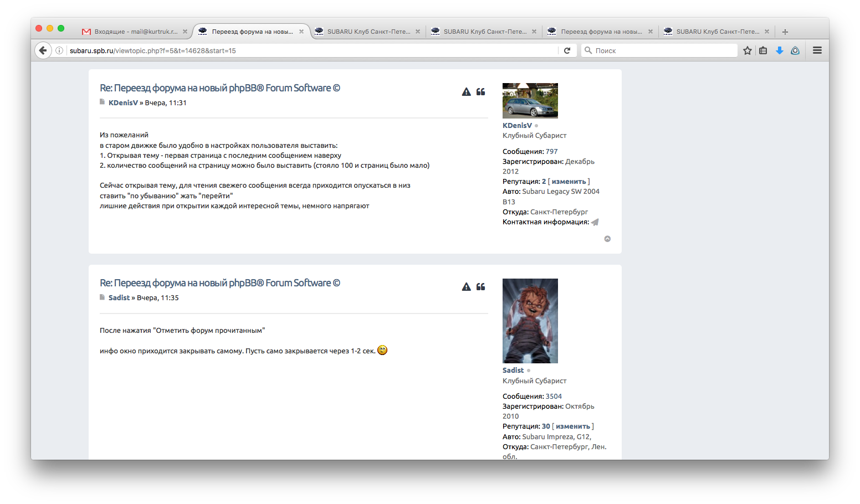Switch to the last SUBARU Клуб tab
This screenshot has height=504, width=860.
click(x=718, y=32)
